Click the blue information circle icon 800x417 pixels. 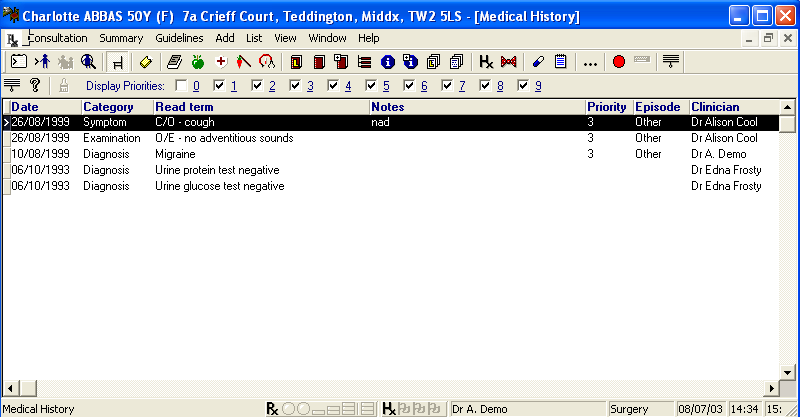388,62
